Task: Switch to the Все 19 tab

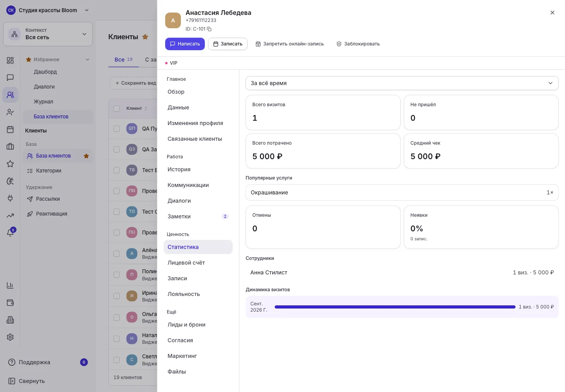Action: (x=124, y=60)
